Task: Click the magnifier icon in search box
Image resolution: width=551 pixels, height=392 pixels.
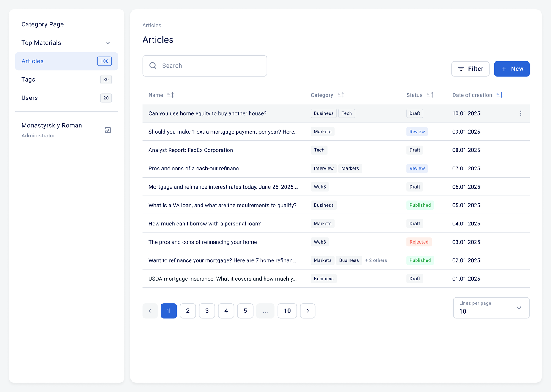Action: [x=153, y=66]
